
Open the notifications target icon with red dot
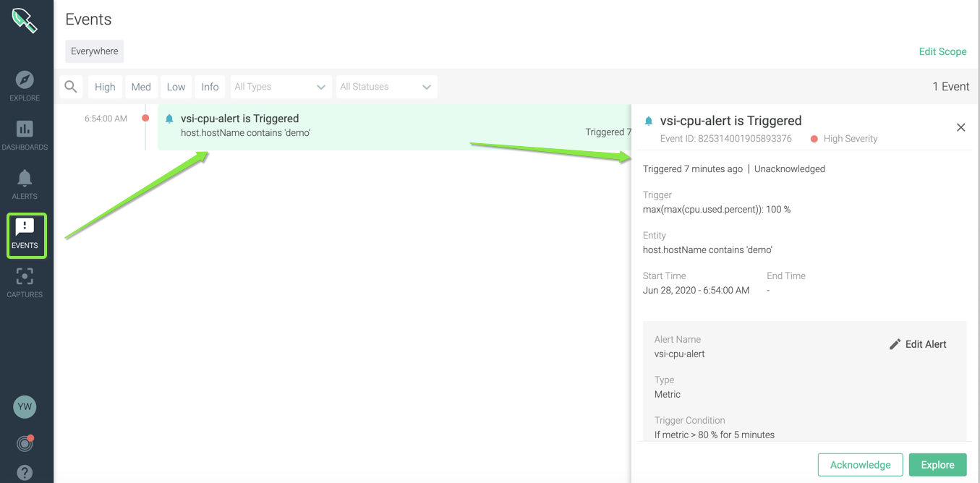pos(25,443)
